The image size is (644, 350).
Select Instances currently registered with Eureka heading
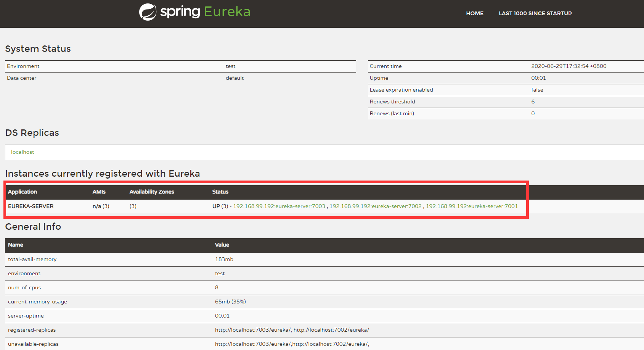point(103,174)
